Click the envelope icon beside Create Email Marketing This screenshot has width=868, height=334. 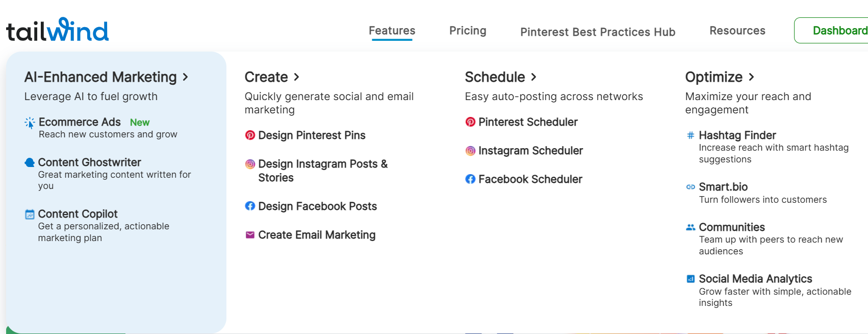[250, 235]
